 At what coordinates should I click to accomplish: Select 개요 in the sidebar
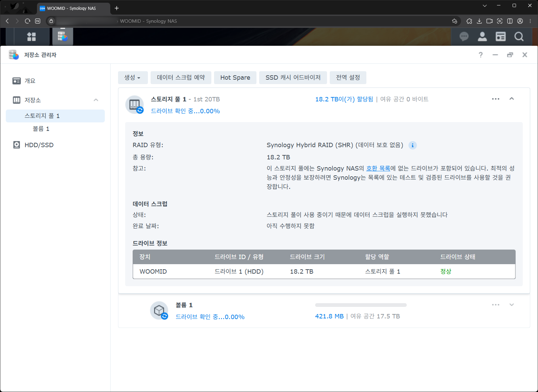(56, 81)
